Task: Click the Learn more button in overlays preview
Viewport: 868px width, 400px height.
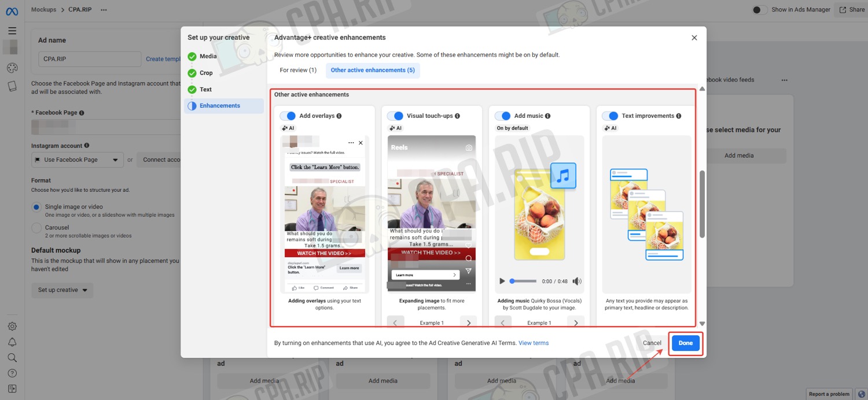Action: 349,268
